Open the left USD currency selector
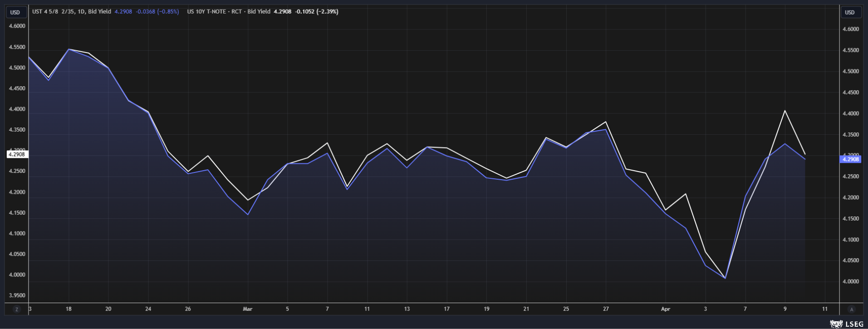The width and height of the screenshot is (868, 329). click(15, 12)
